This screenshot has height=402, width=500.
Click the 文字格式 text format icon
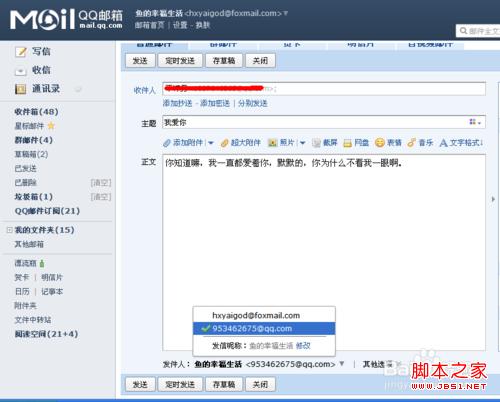(x=444, y=143)
